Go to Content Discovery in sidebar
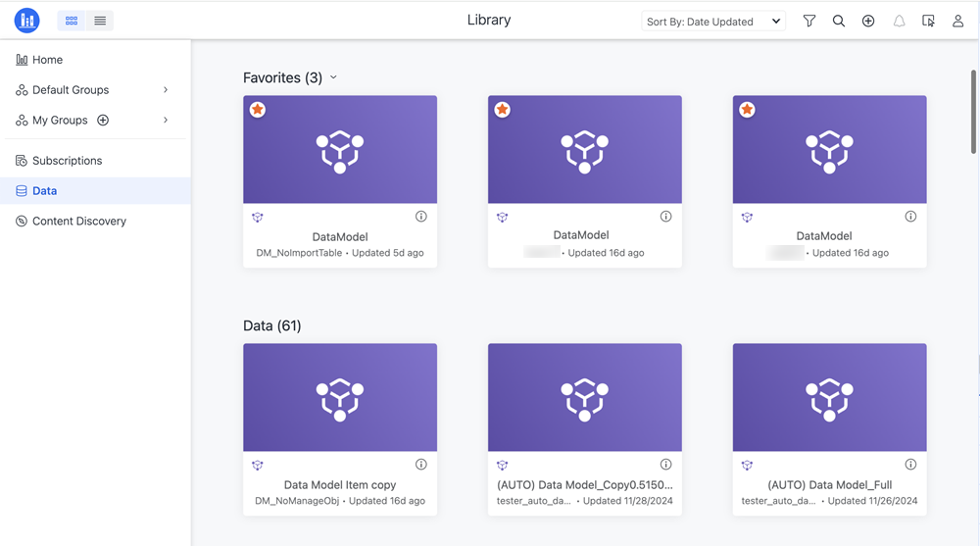The image size is (980, 546). (x=78, y=222)
